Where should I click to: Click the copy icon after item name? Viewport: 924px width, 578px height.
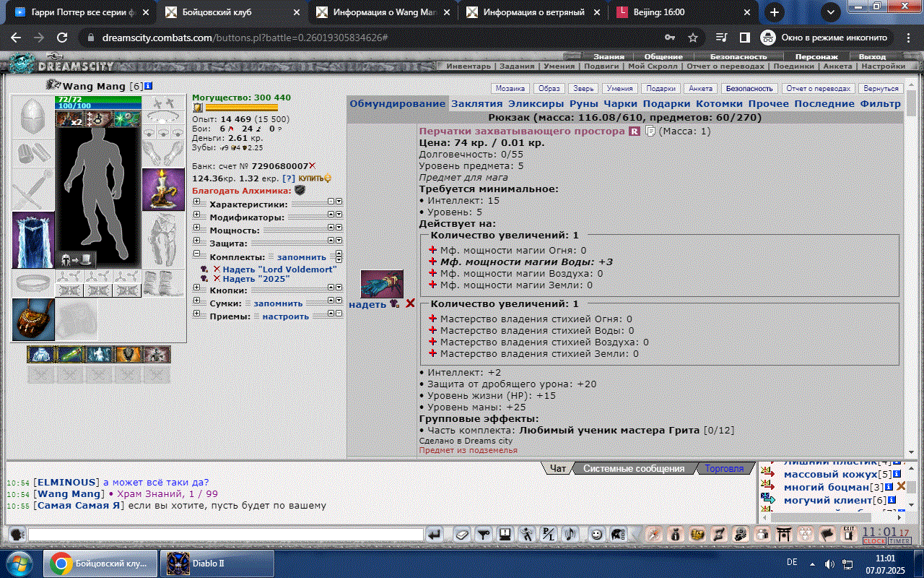[x=650, y=131]
